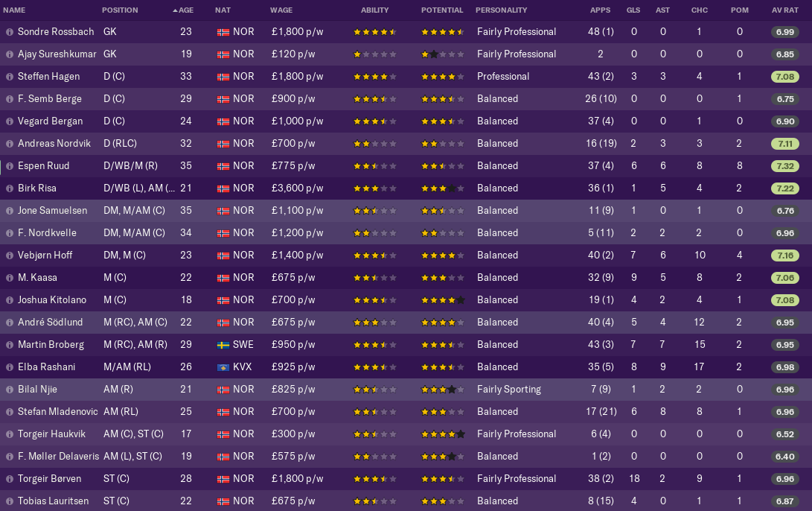The width and height of the screenshot is (812, 511).
Task: Sort the squad list by AGE column
Action: pos(183,10)
